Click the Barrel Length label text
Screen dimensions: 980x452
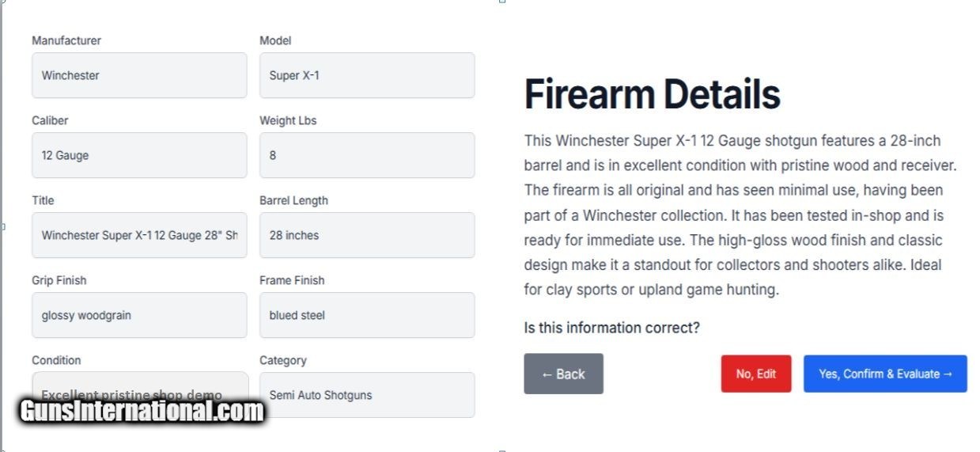coord(293,201)
